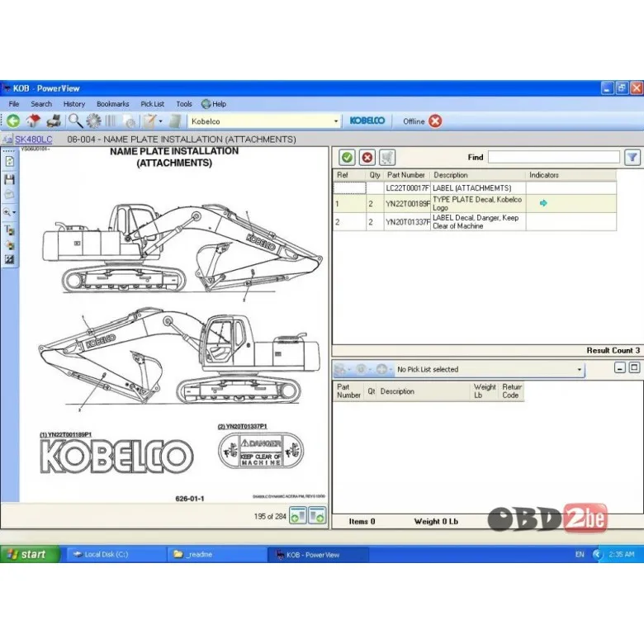Click the floppy disk save icon
Viewport: 644px width, 644px height.
click(9, 179)
